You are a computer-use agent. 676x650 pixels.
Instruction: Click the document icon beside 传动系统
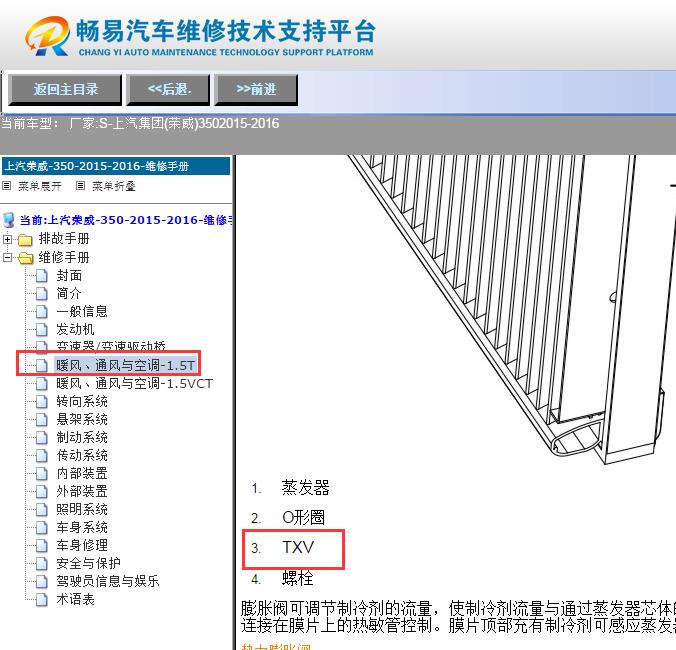click(41, 456)
